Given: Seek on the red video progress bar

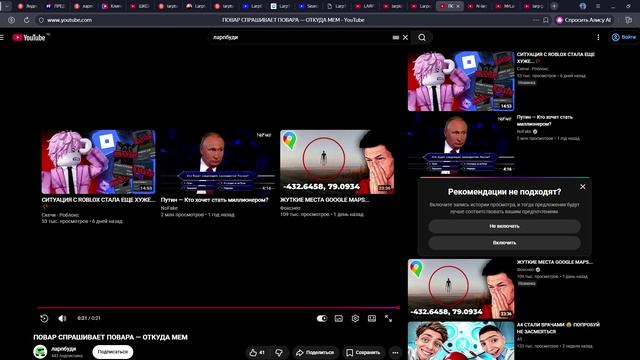Looking at the screenshot, I should (218, 307).
